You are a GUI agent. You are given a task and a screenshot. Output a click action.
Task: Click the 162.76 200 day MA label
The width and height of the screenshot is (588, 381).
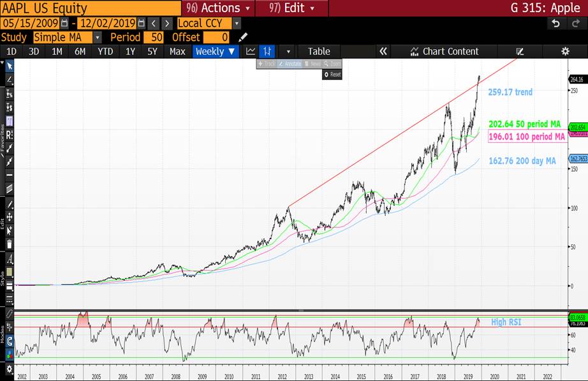point(522,161)
